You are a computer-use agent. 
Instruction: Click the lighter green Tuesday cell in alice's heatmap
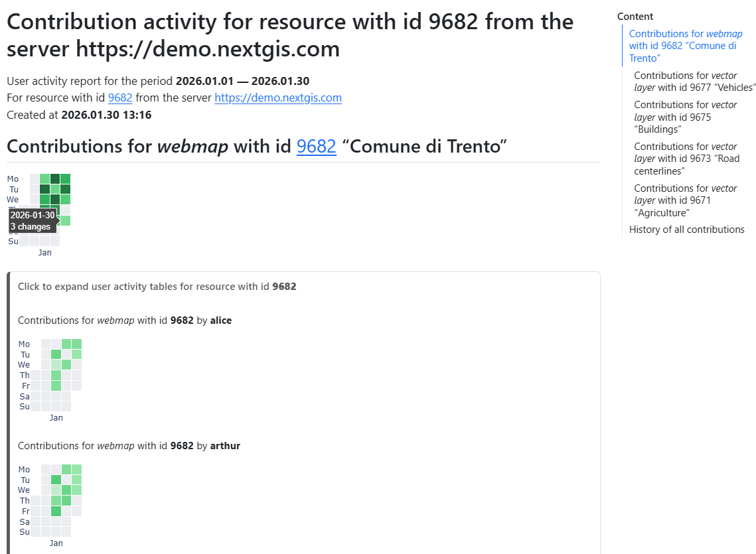77,354
